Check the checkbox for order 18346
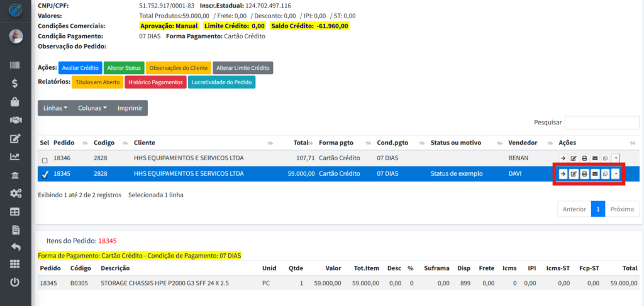This screenshot has width=644, height=306. 45,161
